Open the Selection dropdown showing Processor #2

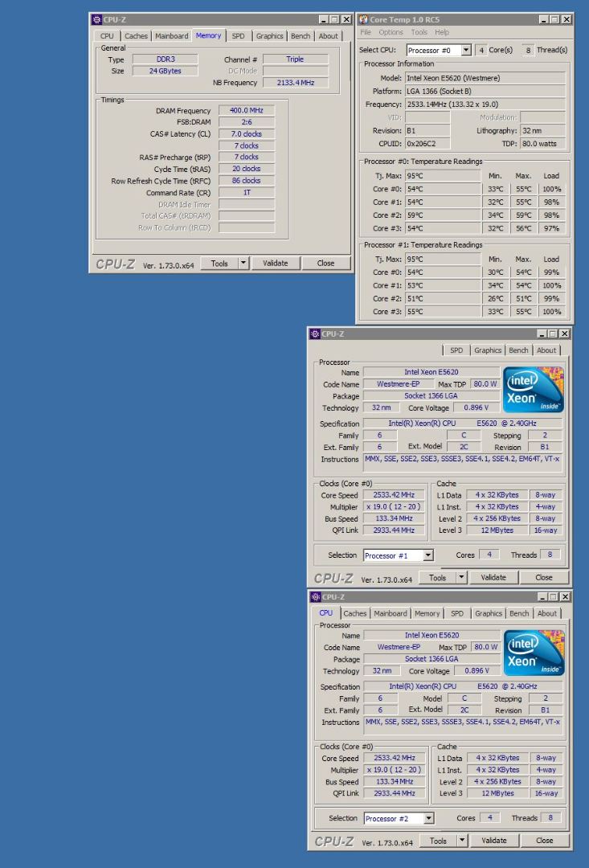point(428,818)
